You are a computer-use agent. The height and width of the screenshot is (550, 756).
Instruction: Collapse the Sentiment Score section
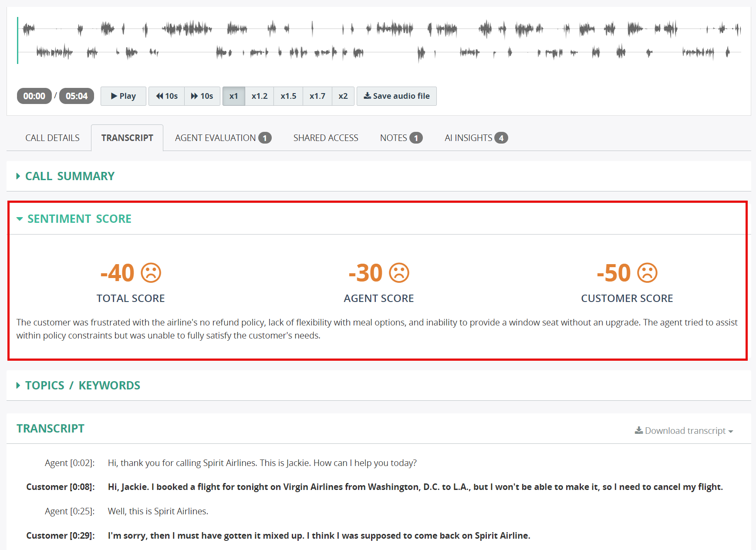(x=74, y=219)
